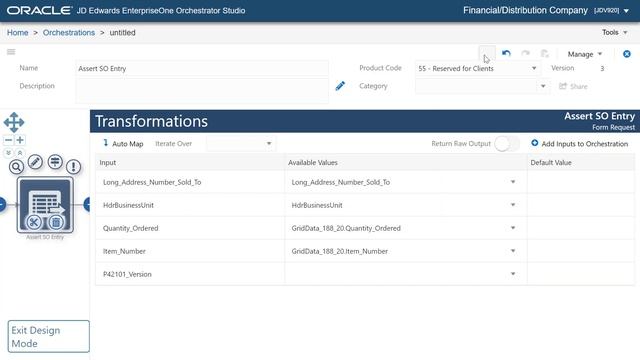Click the Default Value cell for Long_Address_Number_Sold_To

[581, 182]
